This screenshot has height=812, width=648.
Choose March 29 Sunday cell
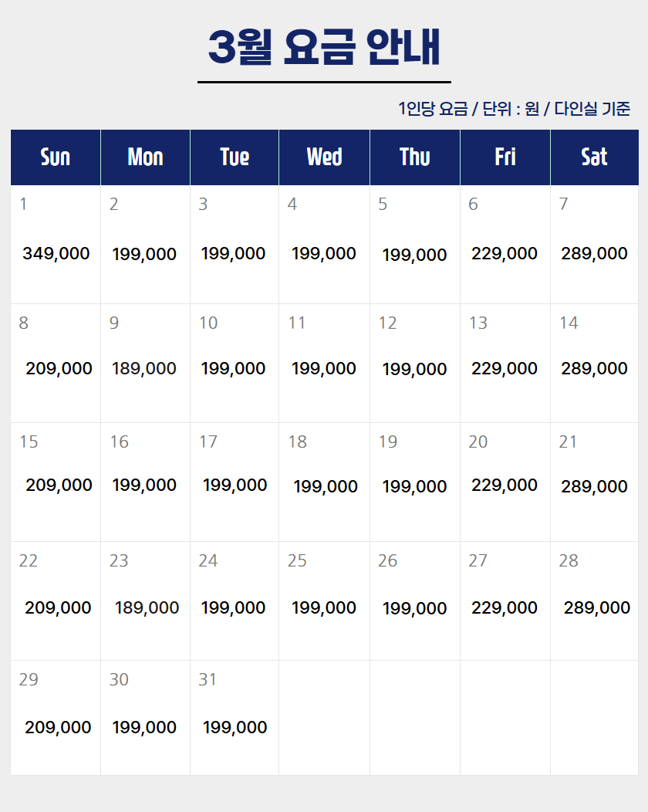click(x=56, y=718)
